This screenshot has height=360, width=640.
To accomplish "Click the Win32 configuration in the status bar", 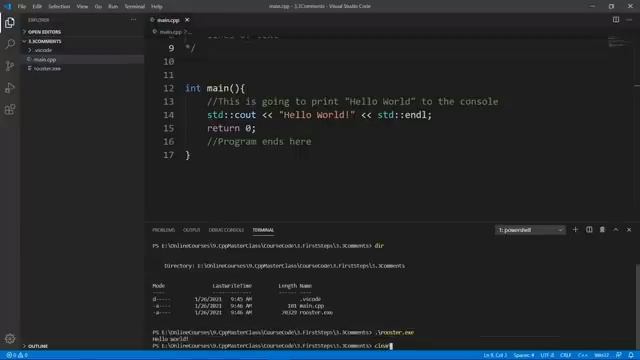I will coord(601,355).
